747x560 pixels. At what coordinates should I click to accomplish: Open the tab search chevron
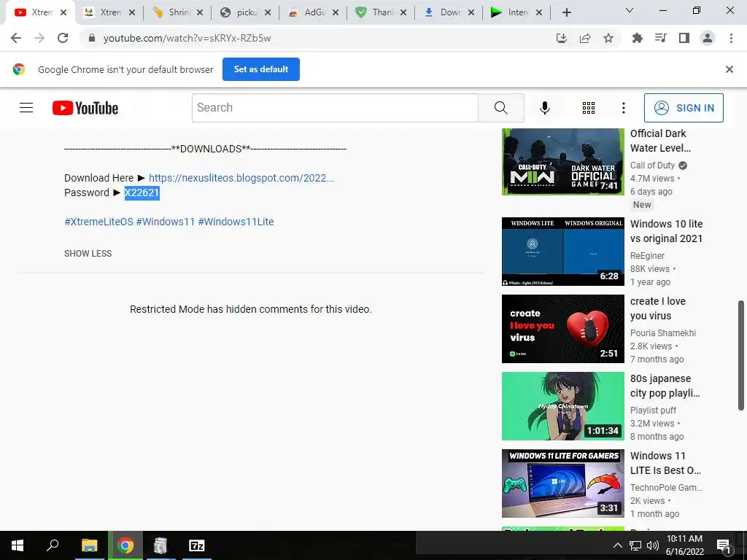point(630,10)
